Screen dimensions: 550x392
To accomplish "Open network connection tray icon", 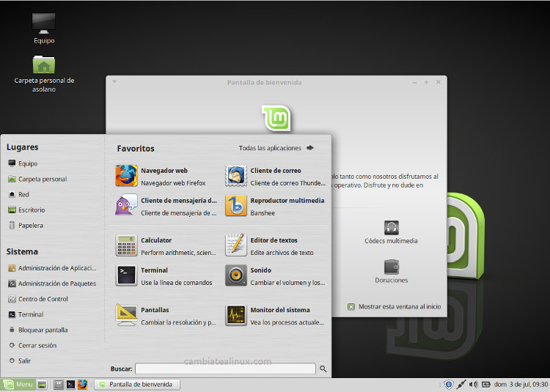I will [x=461, y=385].
